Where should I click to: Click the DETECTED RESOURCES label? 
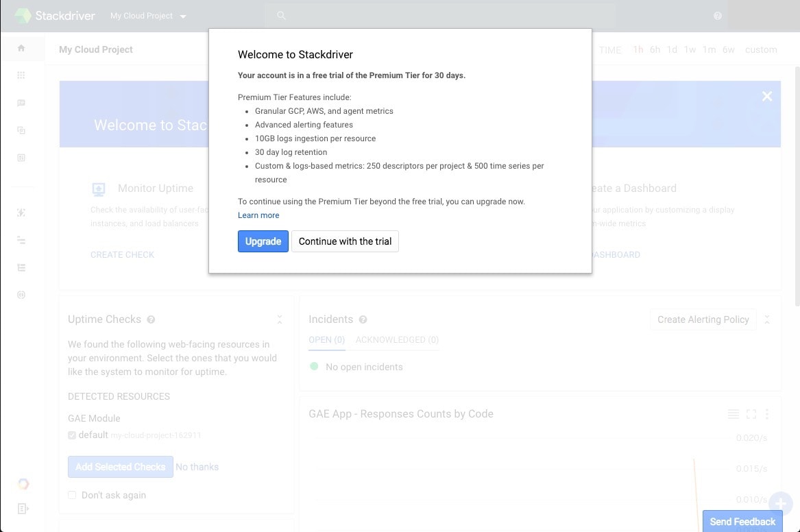click(119, 397)
